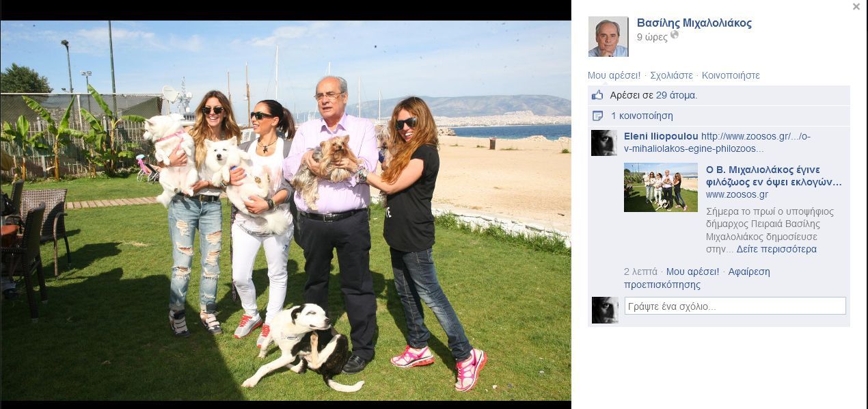Image resolution: width=868 pixels, height=409 pixels.
Task: Open the article title Ο Β. Μιχαλολιάκος έγινε φιλόζωος
Action: tap(774, 176)
